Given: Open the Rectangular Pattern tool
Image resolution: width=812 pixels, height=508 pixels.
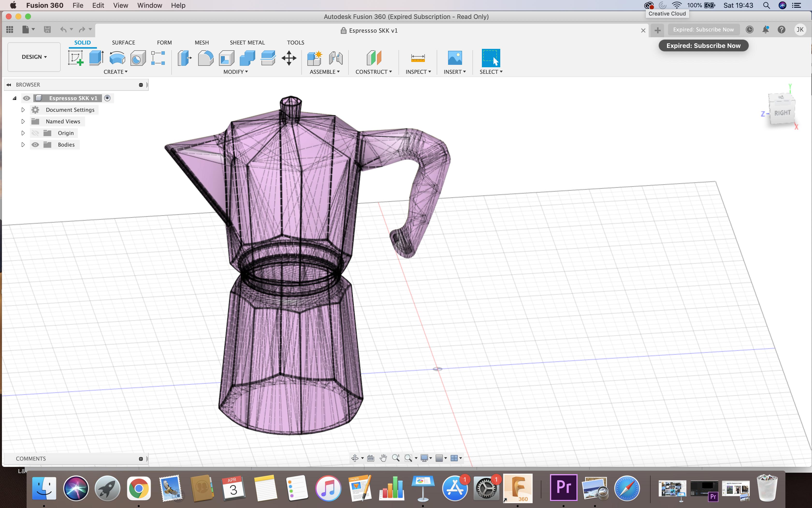Looking at the screenshot, I should (x=158, y=58).
